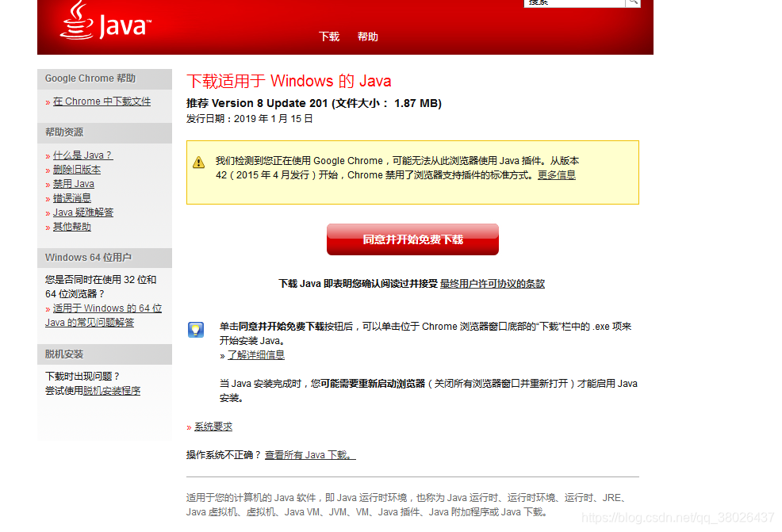Click the Java logo in the header
This screenshot has height=532, width=782.
click(x=105, y=21)
